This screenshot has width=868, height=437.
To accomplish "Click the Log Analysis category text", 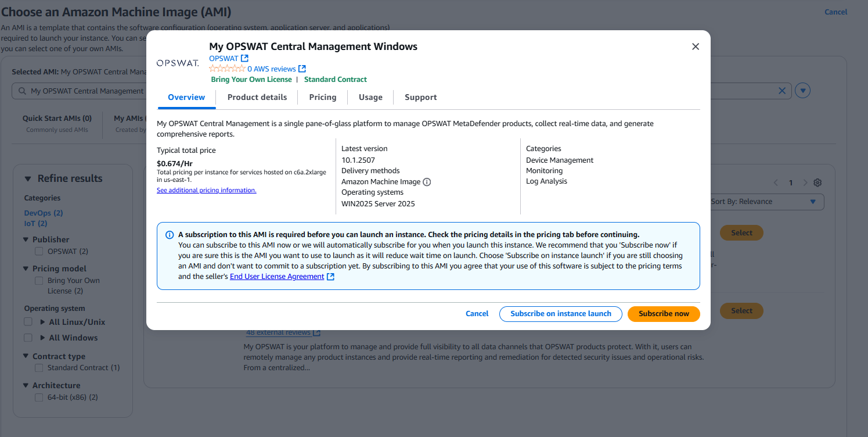I will pos(547,181).
